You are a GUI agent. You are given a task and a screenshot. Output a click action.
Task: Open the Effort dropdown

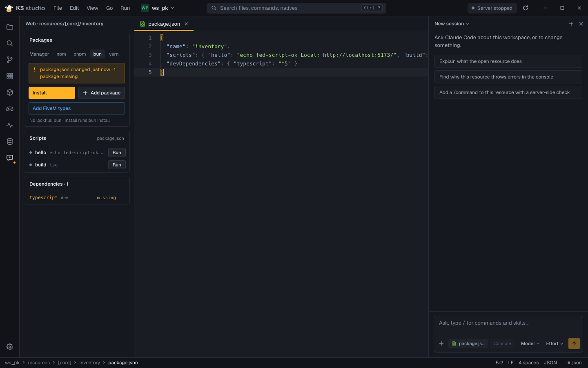[x=555, y=343]
